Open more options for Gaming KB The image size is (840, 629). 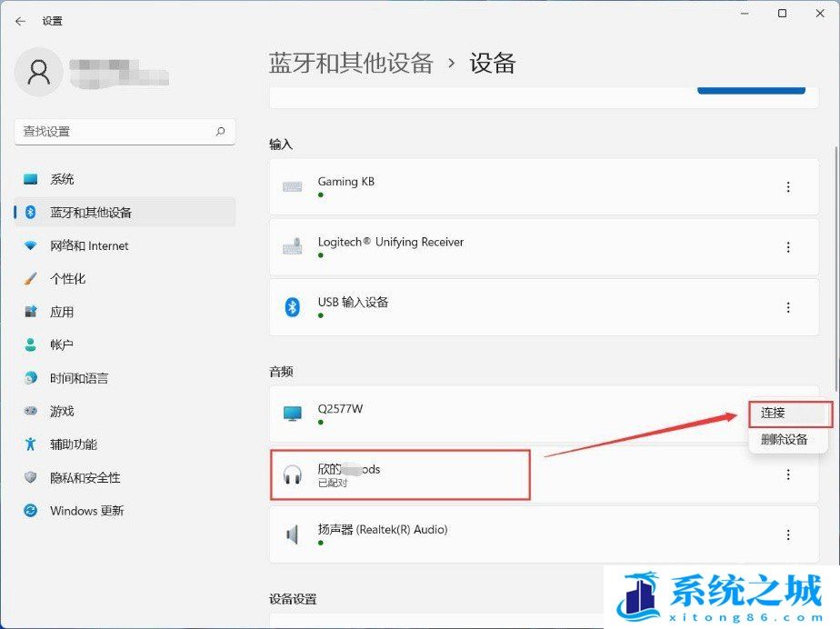(787, 187)
